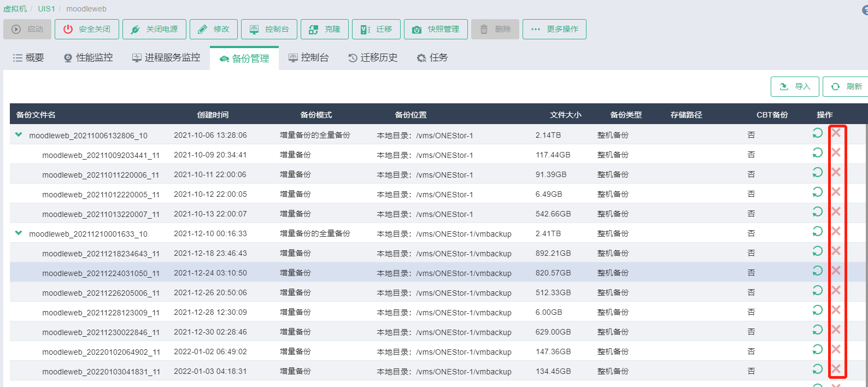Delete backup moodleweb_20211228123009_11 with X icon
The width and height of the screenshot is (868, 387).
coord(836,310)
